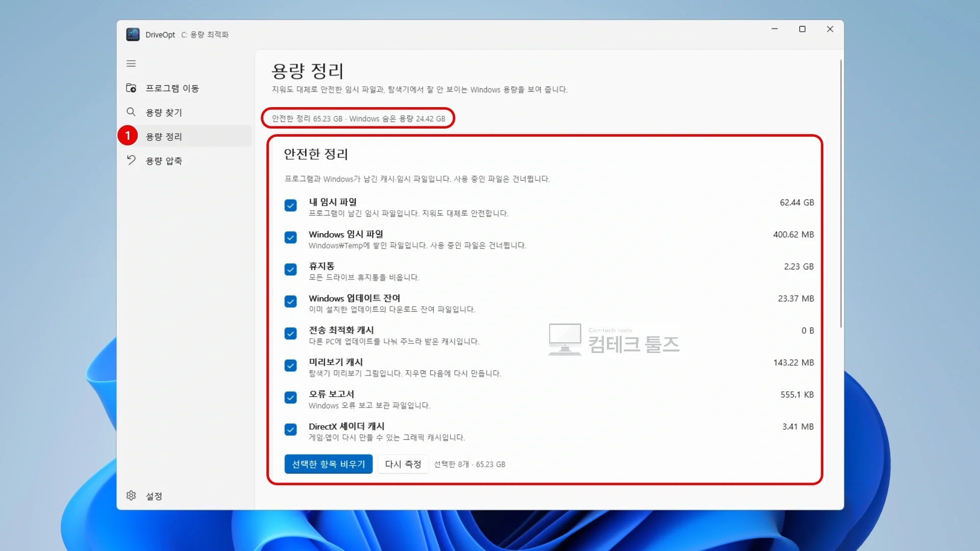This screenshot has width=980, height=551.
Task: Click the 용량 정리 page title
Action: pyautogui.click(x=307, y=71)
